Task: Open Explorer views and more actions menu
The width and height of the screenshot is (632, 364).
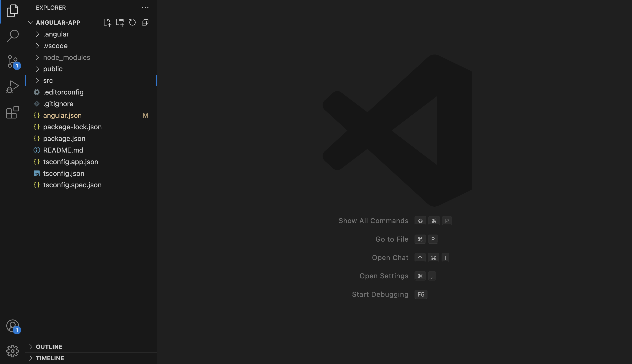Action: click(145, 7)
